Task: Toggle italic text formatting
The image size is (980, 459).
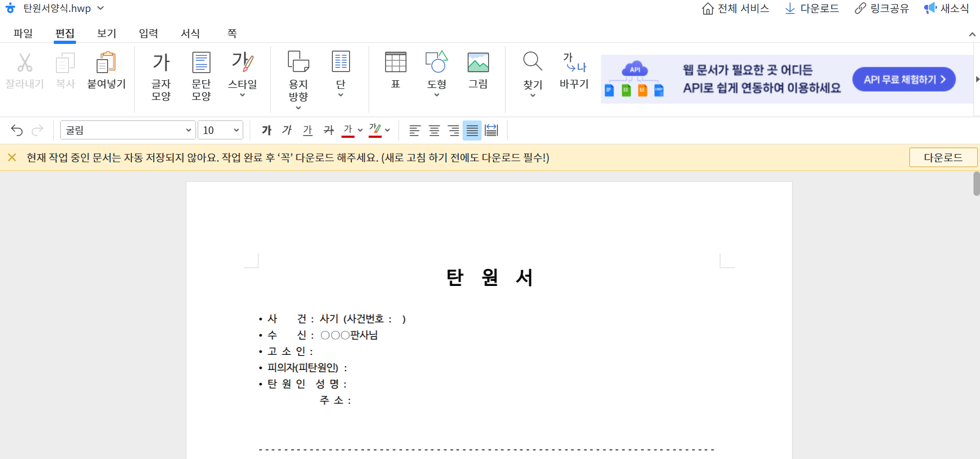Action: 287,130
